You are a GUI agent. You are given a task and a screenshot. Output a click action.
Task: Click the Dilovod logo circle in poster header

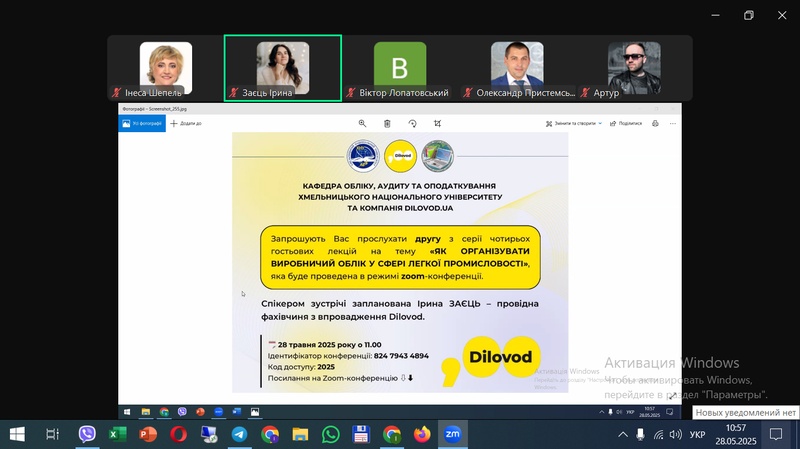(401, 156)
